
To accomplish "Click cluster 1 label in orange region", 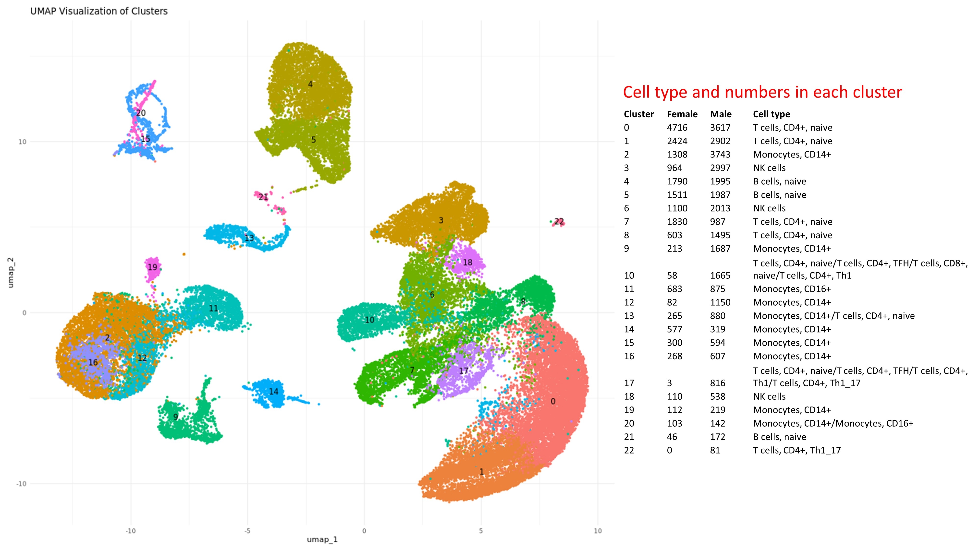I will (x=482, y=472).
